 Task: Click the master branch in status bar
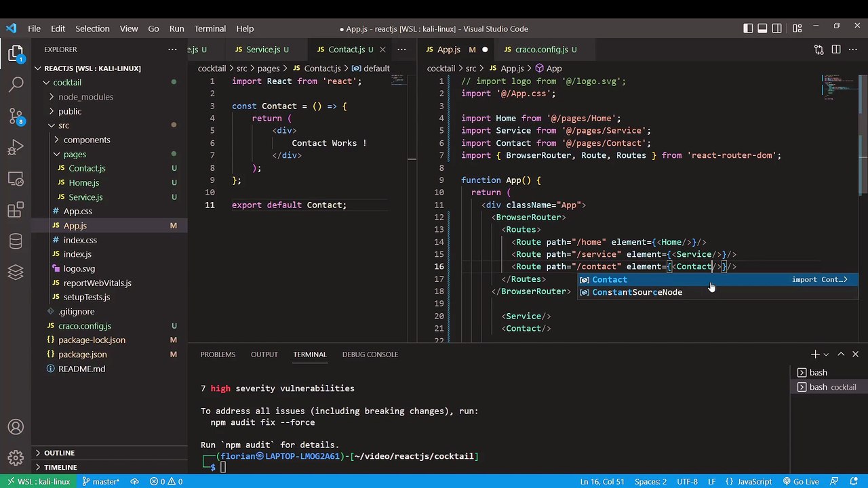point(100,481)
